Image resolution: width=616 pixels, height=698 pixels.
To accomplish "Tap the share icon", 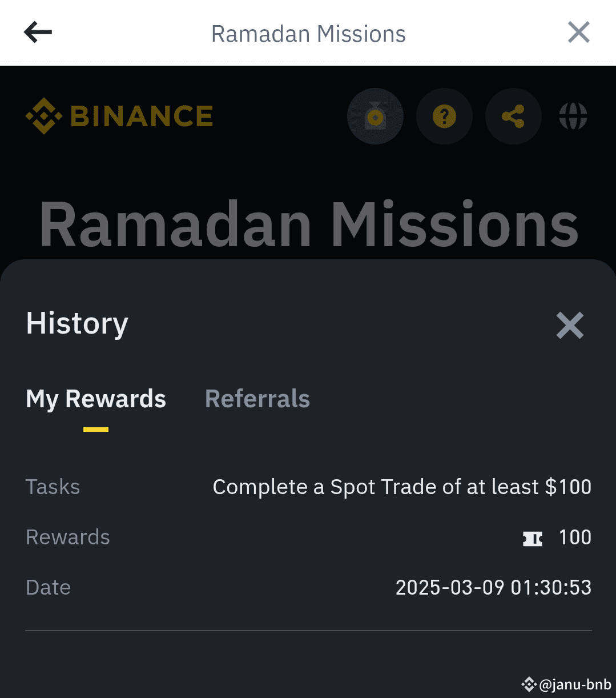I will point(513,117).
